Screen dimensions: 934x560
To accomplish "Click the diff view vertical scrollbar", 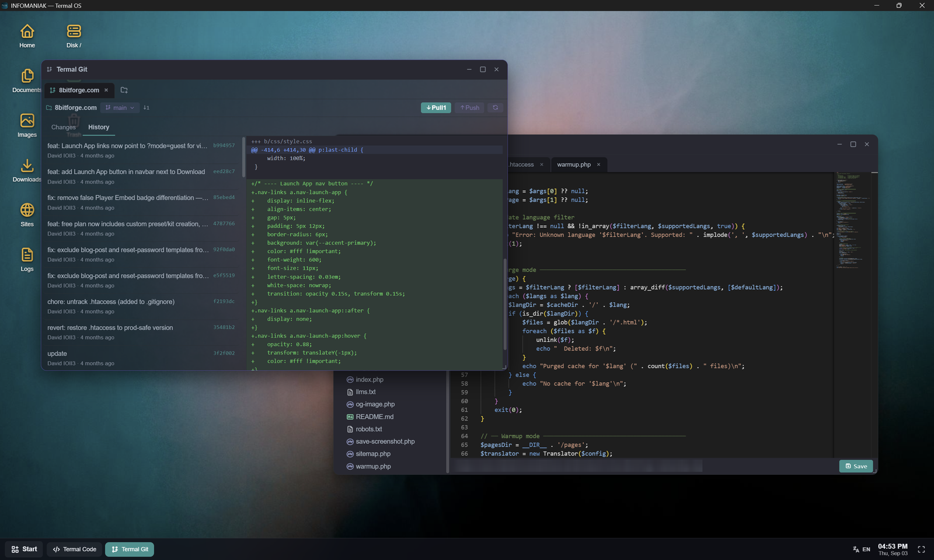I will pos(505,303).
